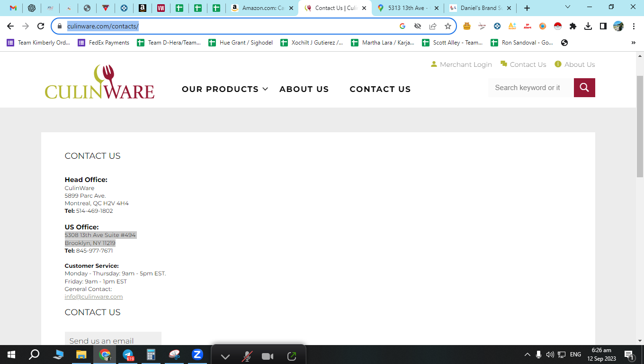Open Scott Alley - Team... bookmark
The width and height of the screenshot is (644, 364).
point(453,43)
